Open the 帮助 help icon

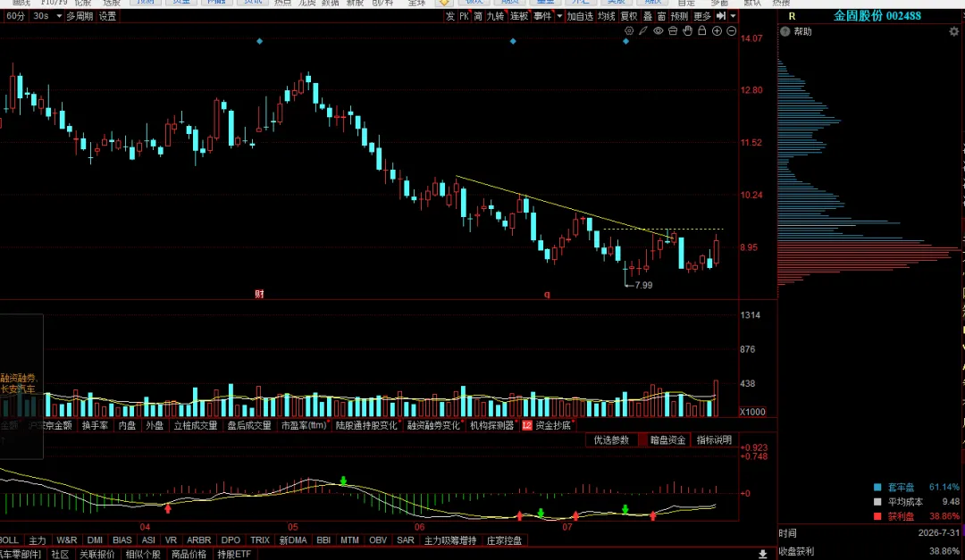point(785,31)
